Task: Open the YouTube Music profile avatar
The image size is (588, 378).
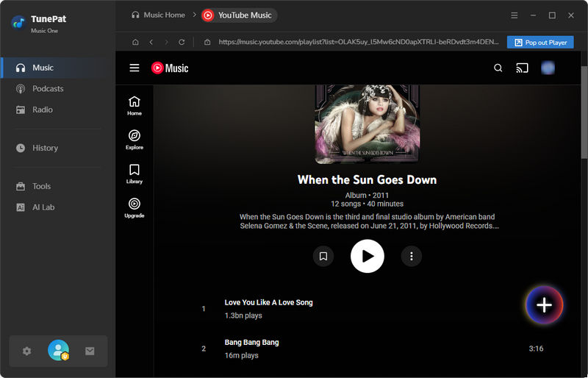Action: (548, 68)
